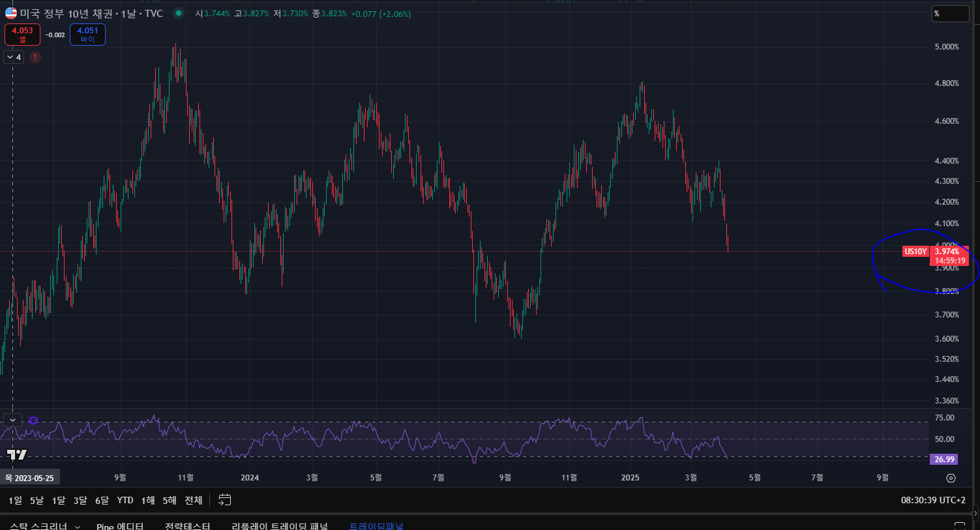The width and height of the screenshot is (980, 530).
Task: Click the RSI value label 26.99
Action: (x=944, y=460)
